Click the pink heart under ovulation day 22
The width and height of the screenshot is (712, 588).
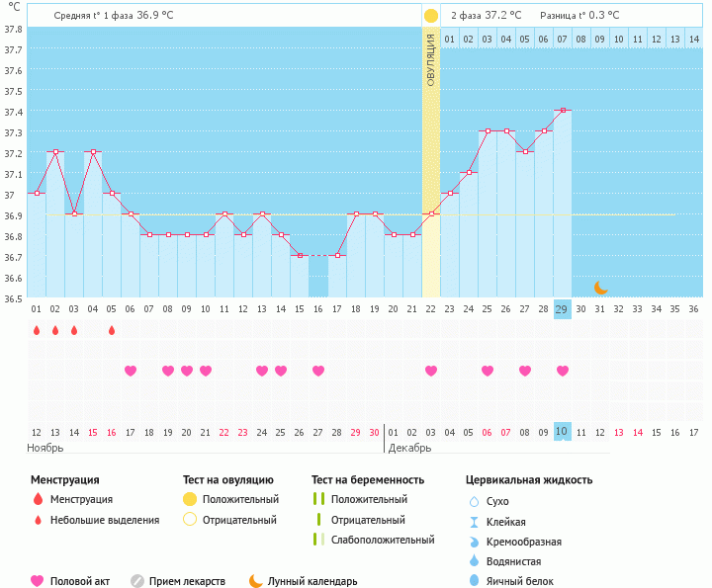[431, 371]
